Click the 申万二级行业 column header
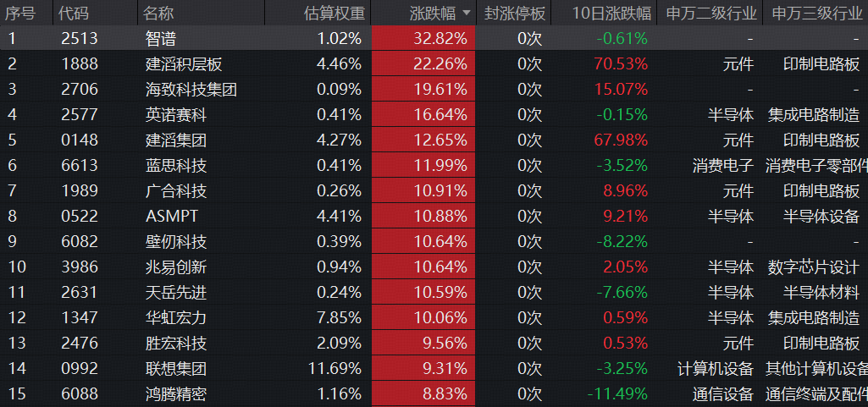 [711, 14]
